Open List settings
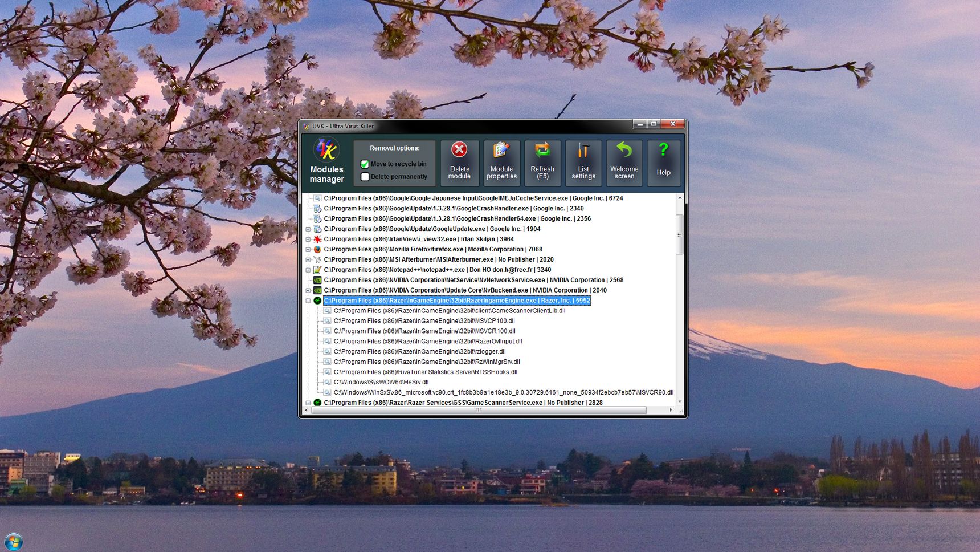 tap(583, 163)
